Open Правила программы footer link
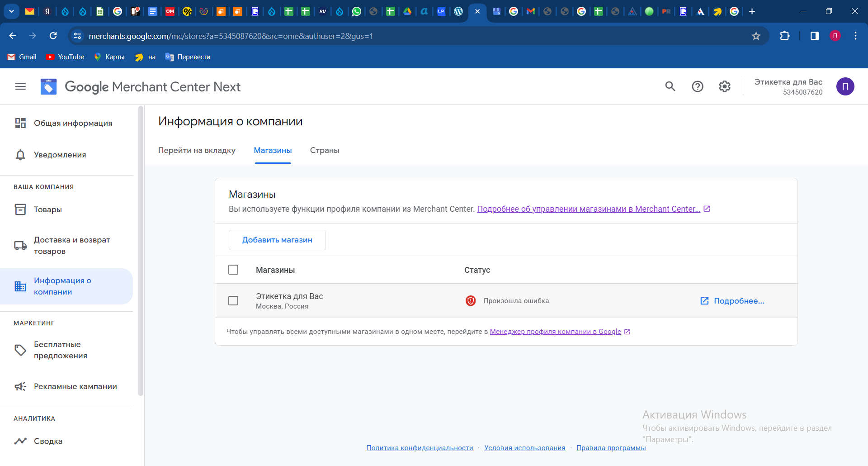Image resolution: width=868 pixels, height=466 pixels. [611, 448]
